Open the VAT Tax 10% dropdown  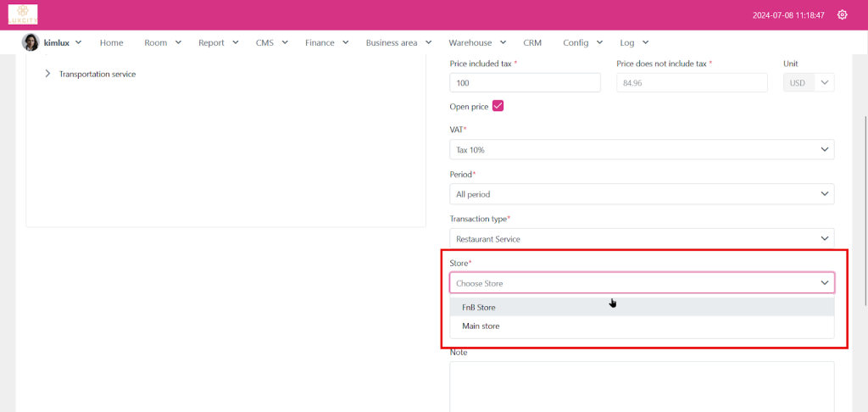point(641,149)
